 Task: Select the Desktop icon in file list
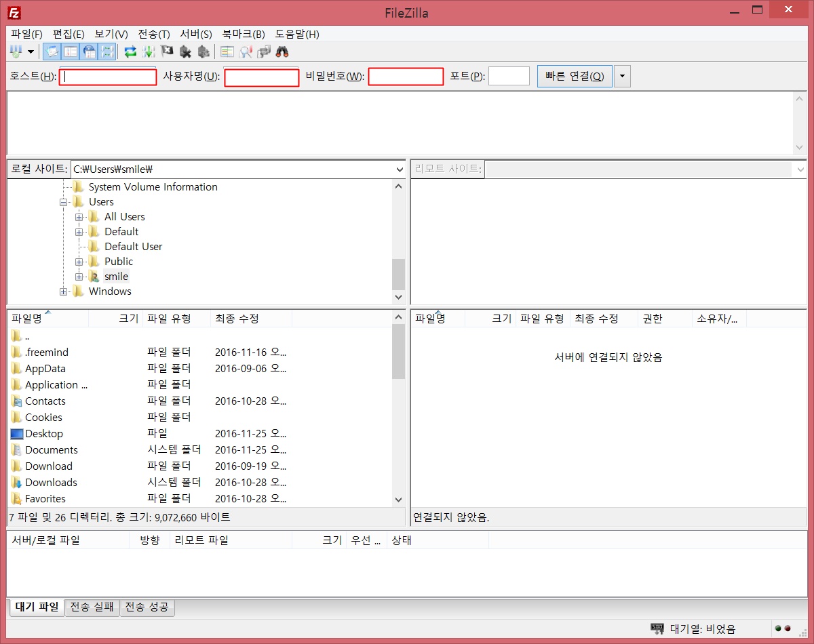(x=17, y=434)
